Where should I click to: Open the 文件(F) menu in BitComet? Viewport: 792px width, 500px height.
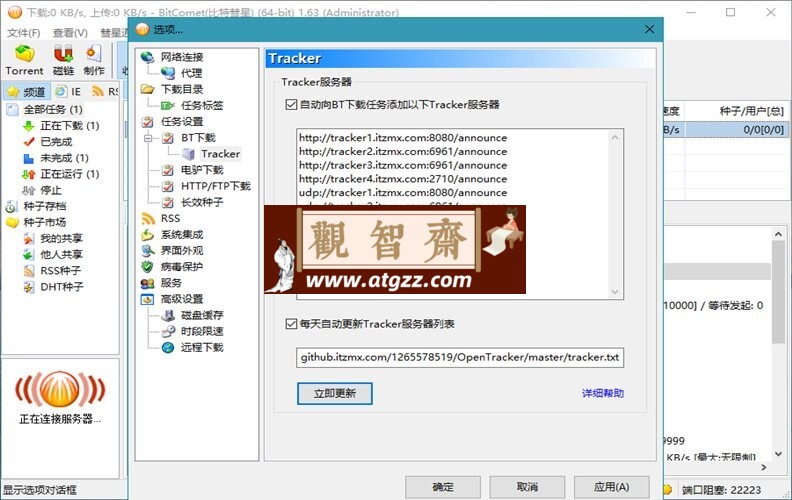click(23, 33)
